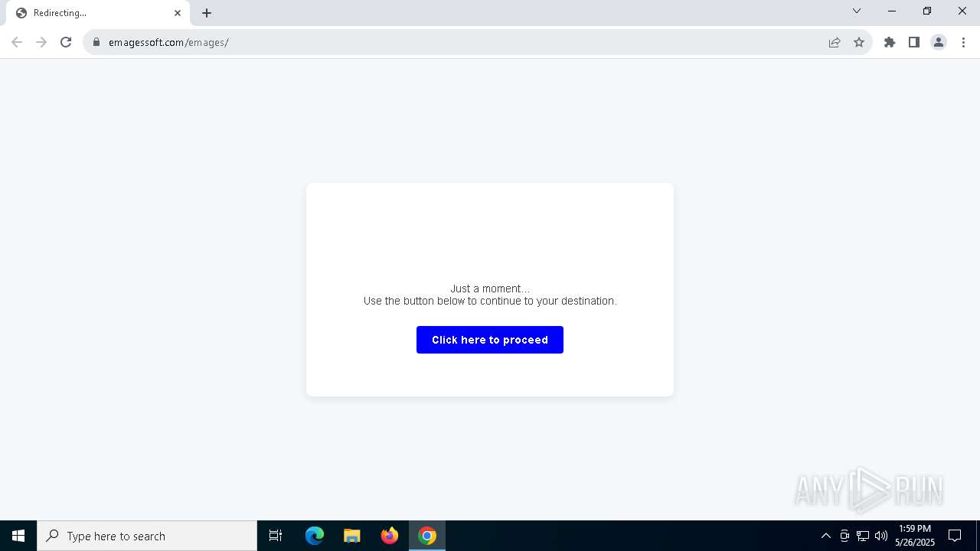This screenshot has width=980, height=551.
Task: Launch Microsoft Edge from the taskbar
Action: [315, 536]
